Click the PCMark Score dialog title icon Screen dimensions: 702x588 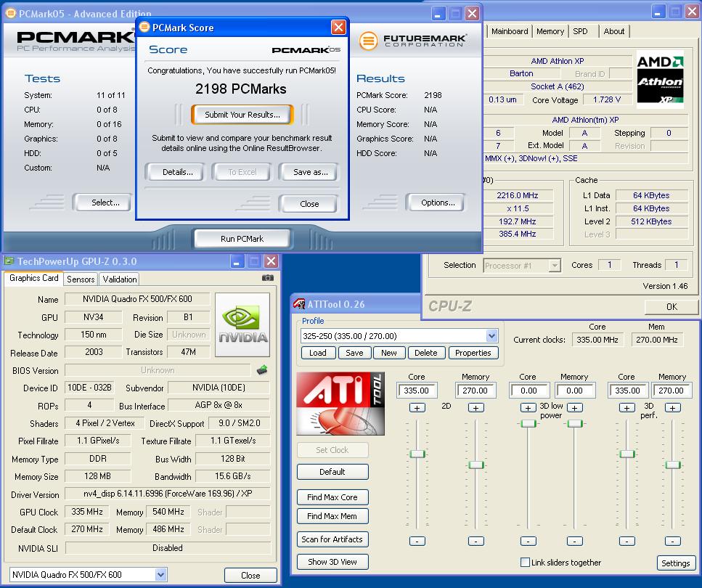pyautogui.click(x=144, y=28)
